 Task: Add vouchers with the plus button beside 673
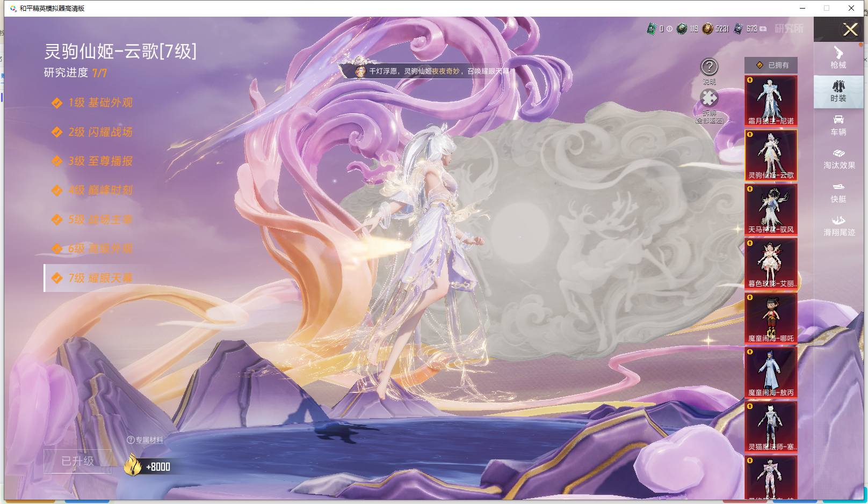point(763,29)
